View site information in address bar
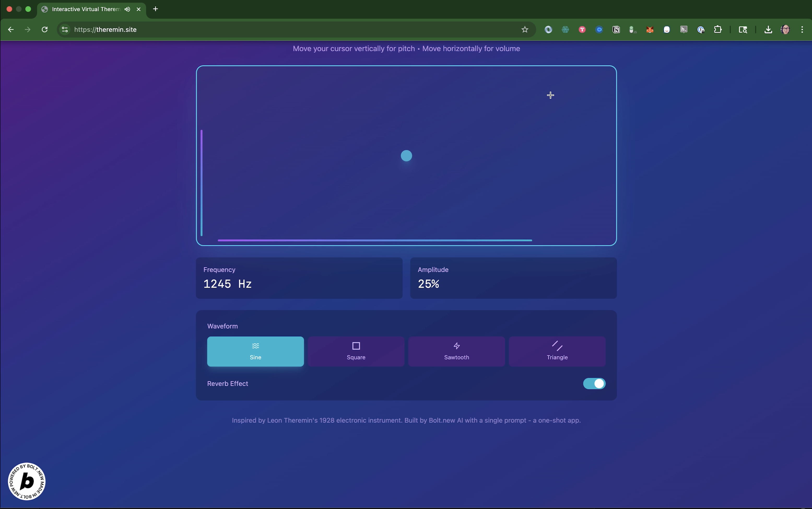812x509 pixels. point(65,30)
